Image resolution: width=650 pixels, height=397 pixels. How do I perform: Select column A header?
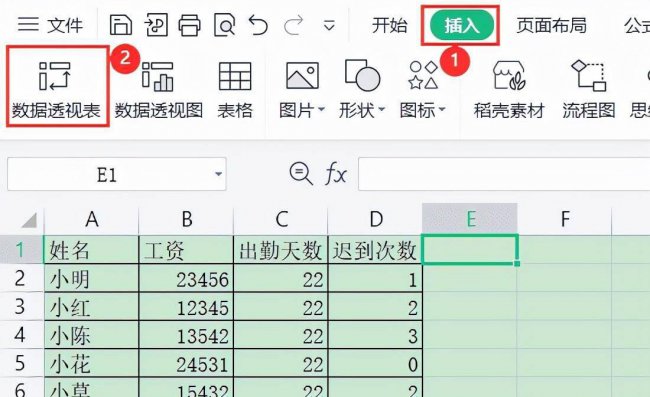pyautogui.click(x=92, y=219)
